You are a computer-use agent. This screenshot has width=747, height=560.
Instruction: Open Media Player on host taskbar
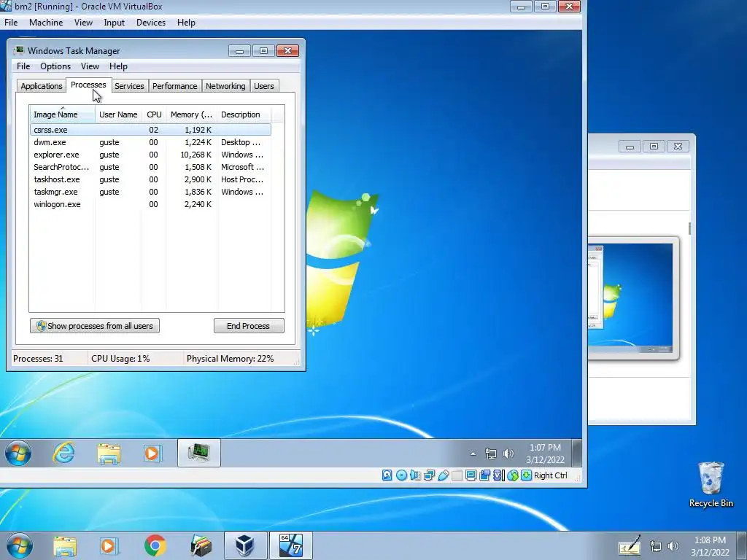pos(109,546)
